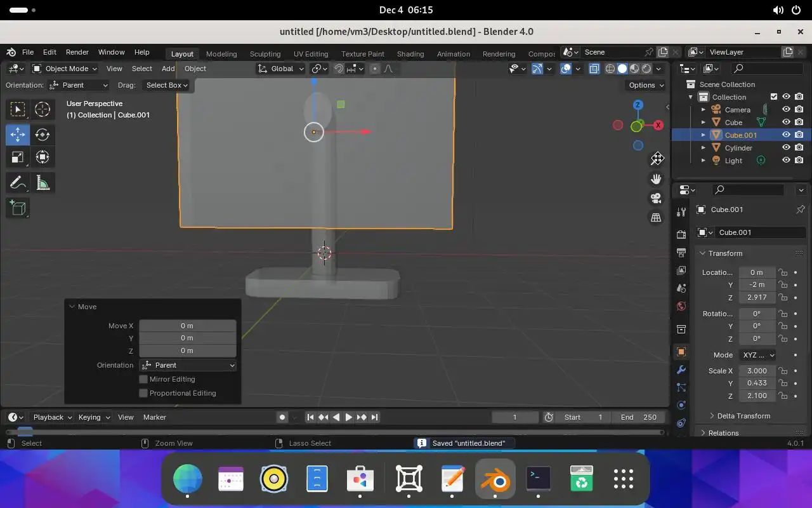Enable Proportional Editing checkbox in Move panel

143,393
